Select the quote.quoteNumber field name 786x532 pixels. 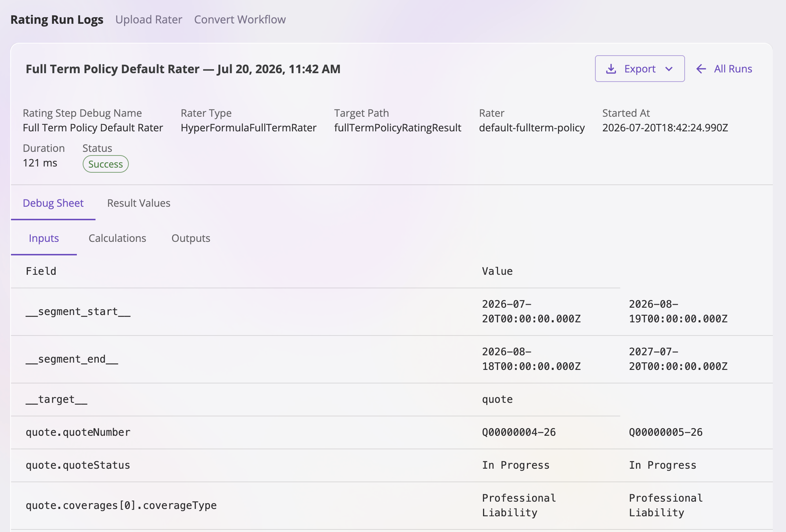click(78, 432)
